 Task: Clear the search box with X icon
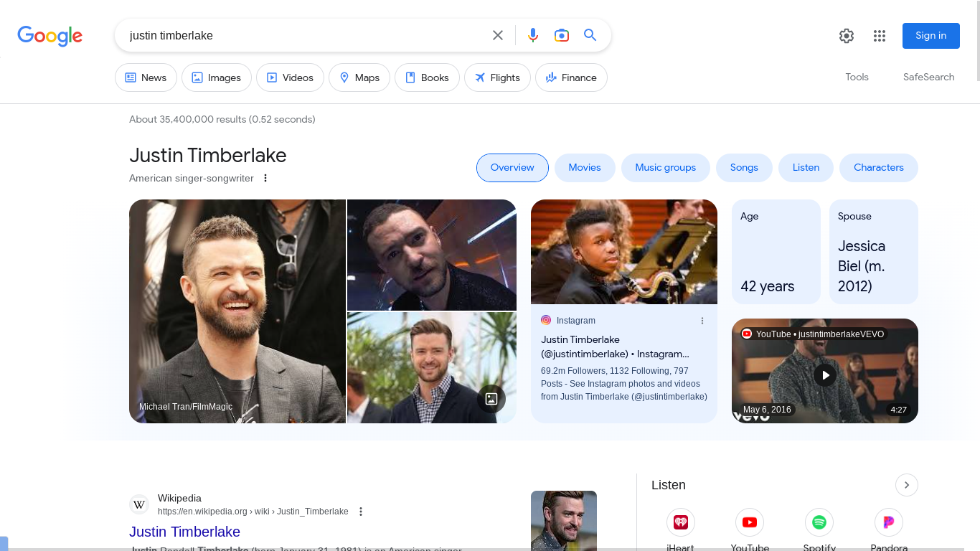[498, 35]
